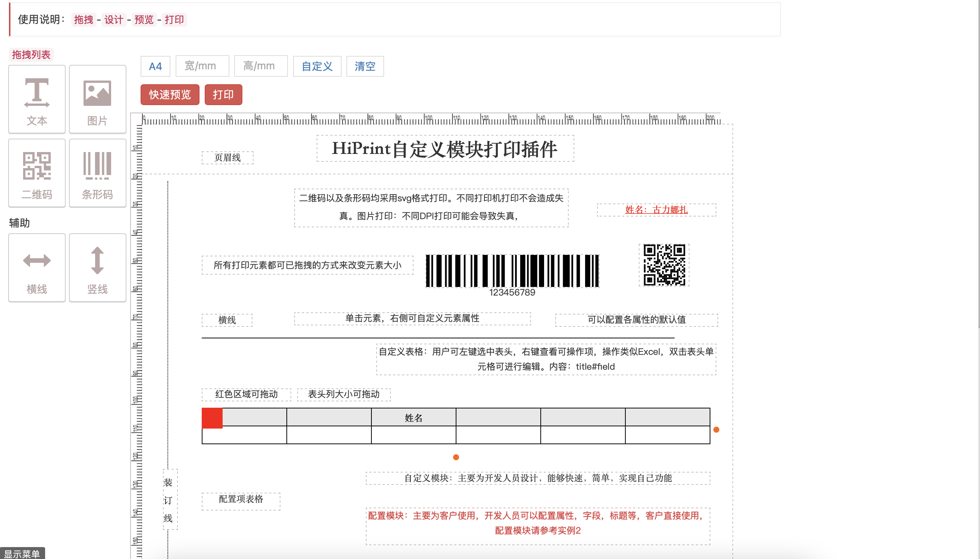Click the orange resize dot below table
Image resolution: width=980 pixels, height=559 pixels.
click(x=456, y=457)
